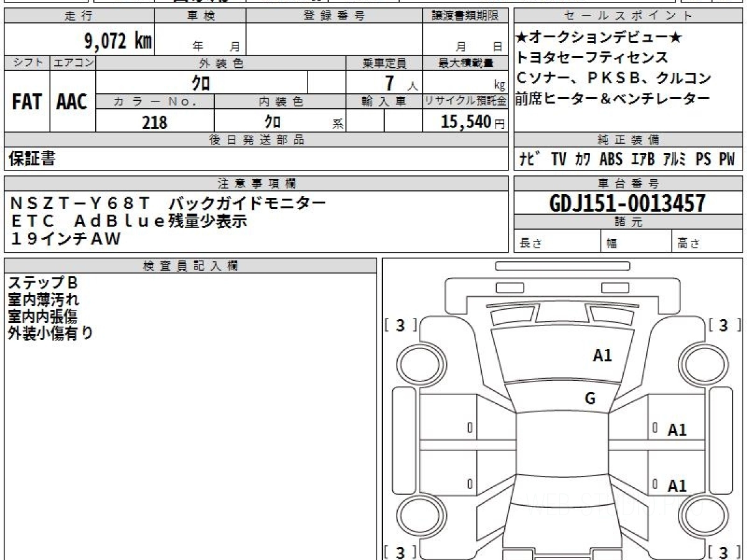Select the PS equipment label
Viewport: 747px width, 560px height.
[x=703, y=160]
